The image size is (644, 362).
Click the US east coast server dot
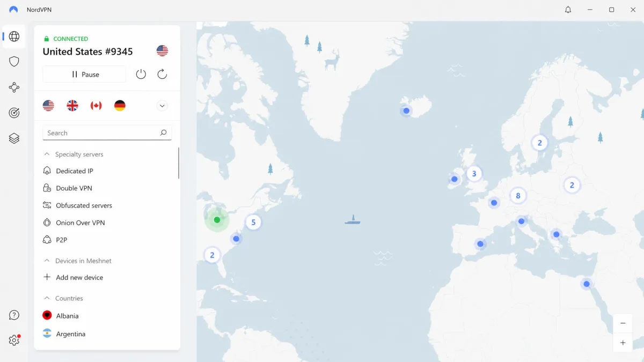[236, 239]
